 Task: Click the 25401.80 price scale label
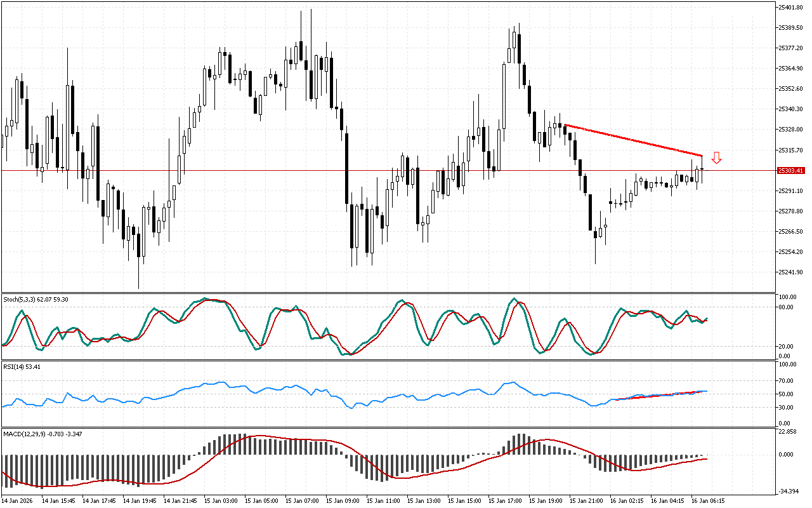tap(790, 8)
